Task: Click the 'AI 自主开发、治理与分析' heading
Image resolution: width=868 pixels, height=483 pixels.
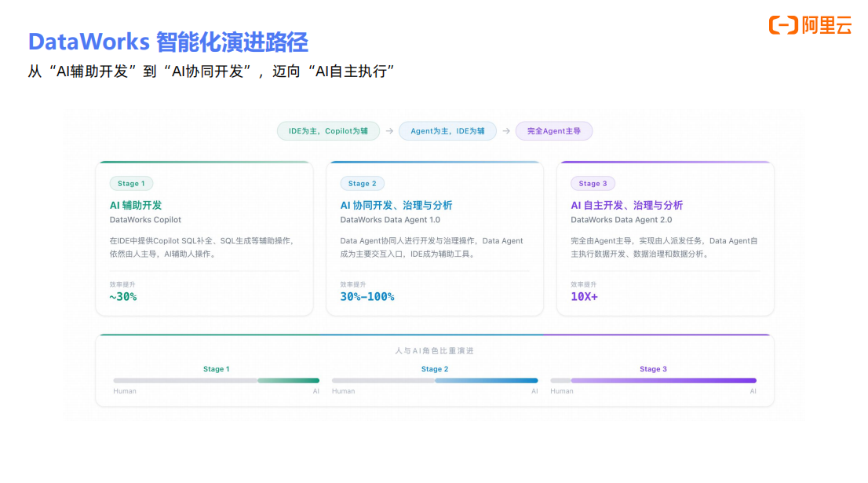Action: (x=626, y=206)
